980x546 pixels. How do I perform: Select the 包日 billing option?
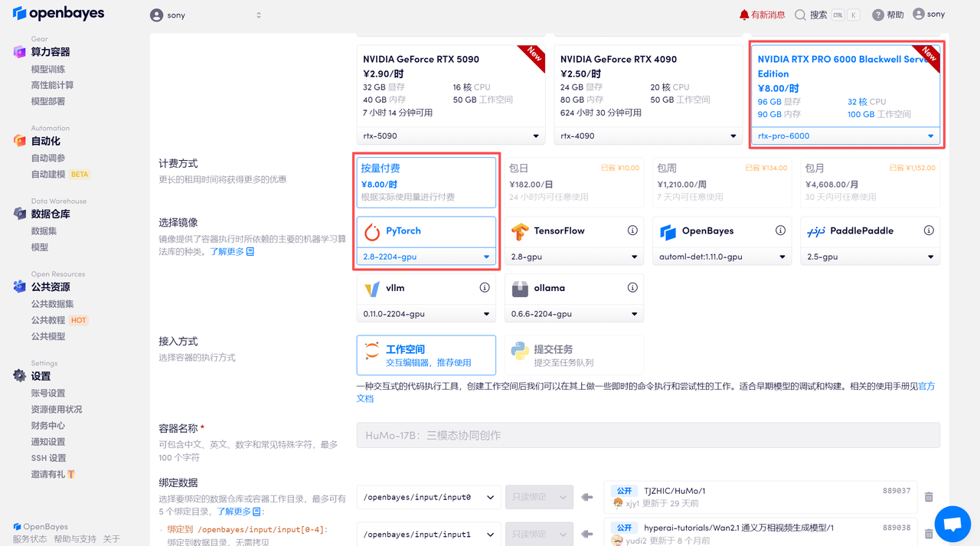[x=573, y=182]
